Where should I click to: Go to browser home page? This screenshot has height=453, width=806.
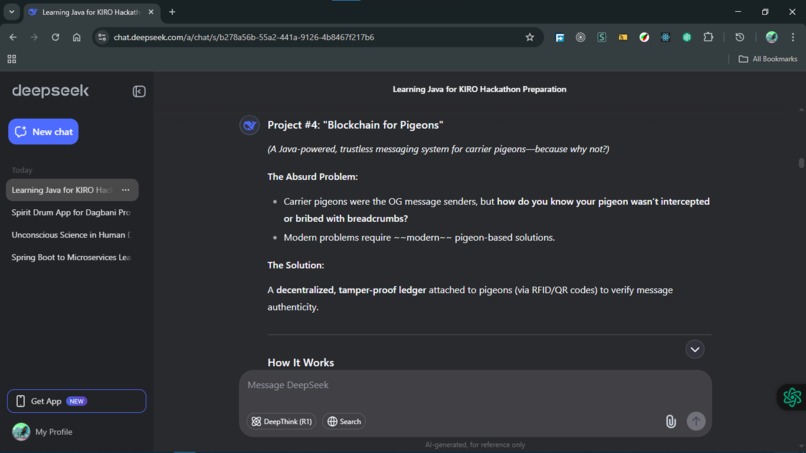click(77, 37)
